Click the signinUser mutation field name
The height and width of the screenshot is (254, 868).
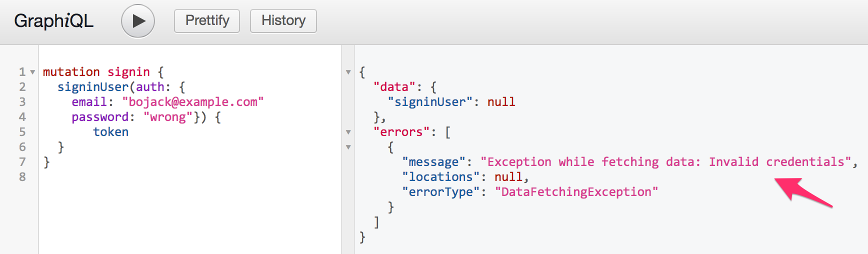coord(93,87)
